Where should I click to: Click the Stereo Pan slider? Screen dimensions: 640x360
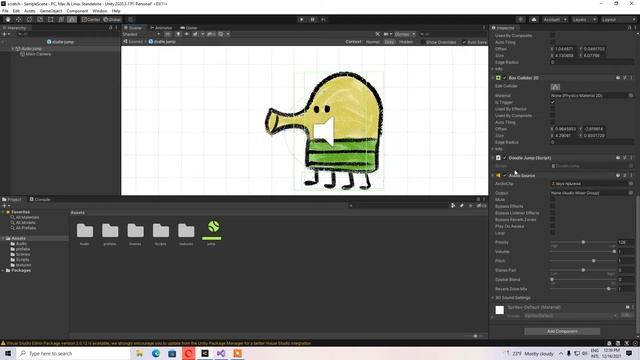[583, 270]
